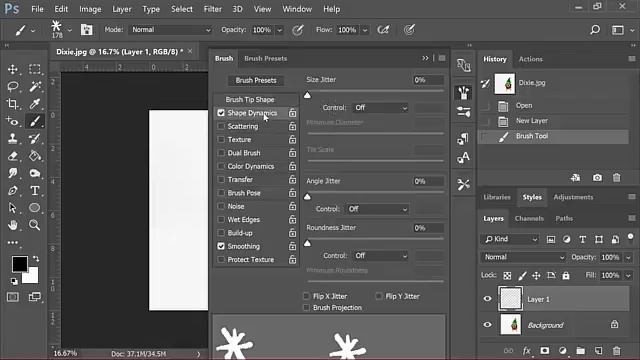Delete current state trash icon in History
Image resolution: width=640 pixels, height=360 pixels.
pos(616,178)
